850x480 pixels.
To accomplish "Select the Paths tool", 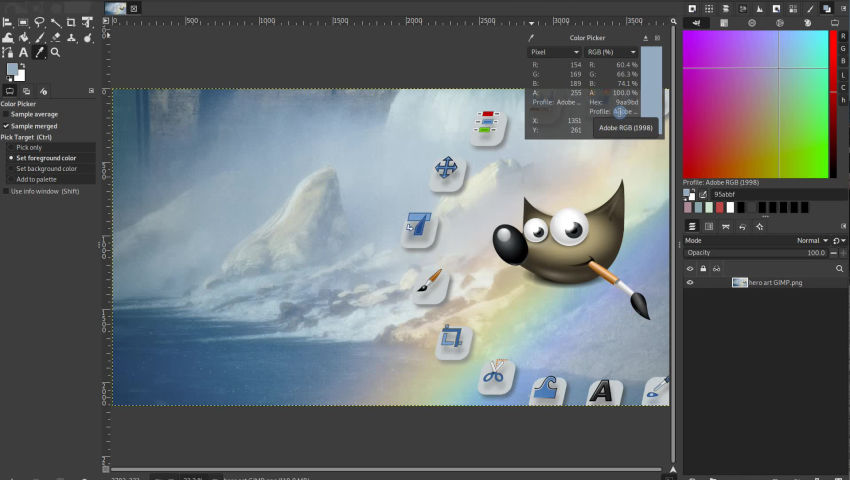I will point(7,53).
